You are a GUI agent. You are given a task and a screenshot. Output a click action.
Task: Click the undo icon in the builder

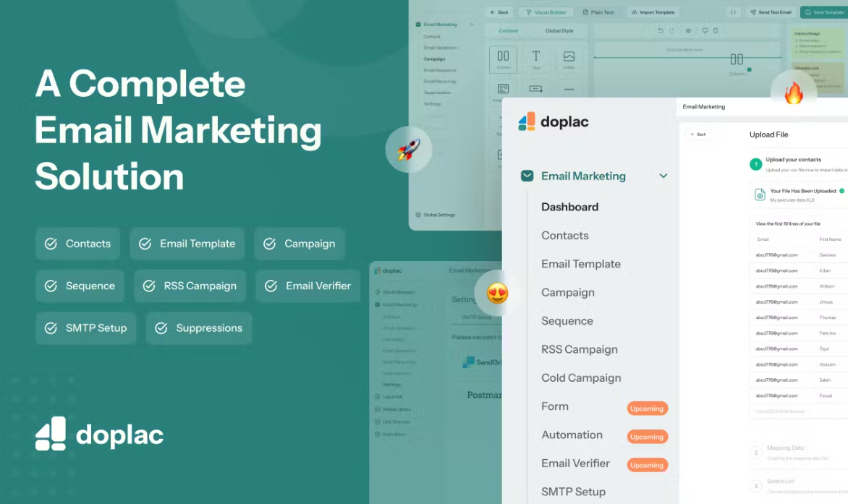tap(661, 31)
